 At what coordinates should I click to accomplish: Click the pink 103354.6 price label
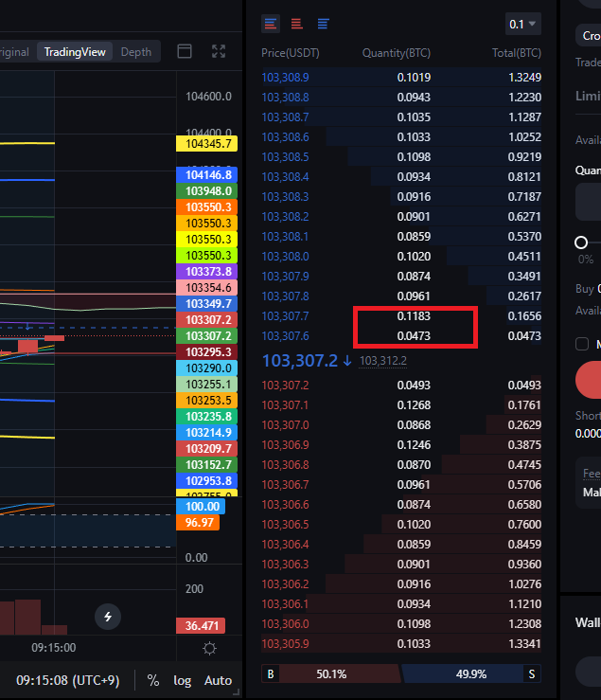click(x=207, y=288)
